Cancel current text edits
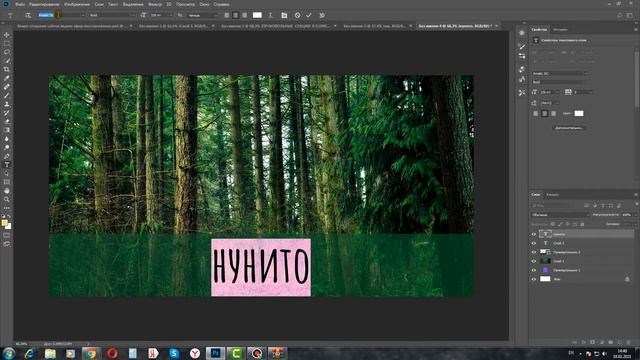This screenshot has height=360, width=640. pyautogui.click(x=297, y=15)
